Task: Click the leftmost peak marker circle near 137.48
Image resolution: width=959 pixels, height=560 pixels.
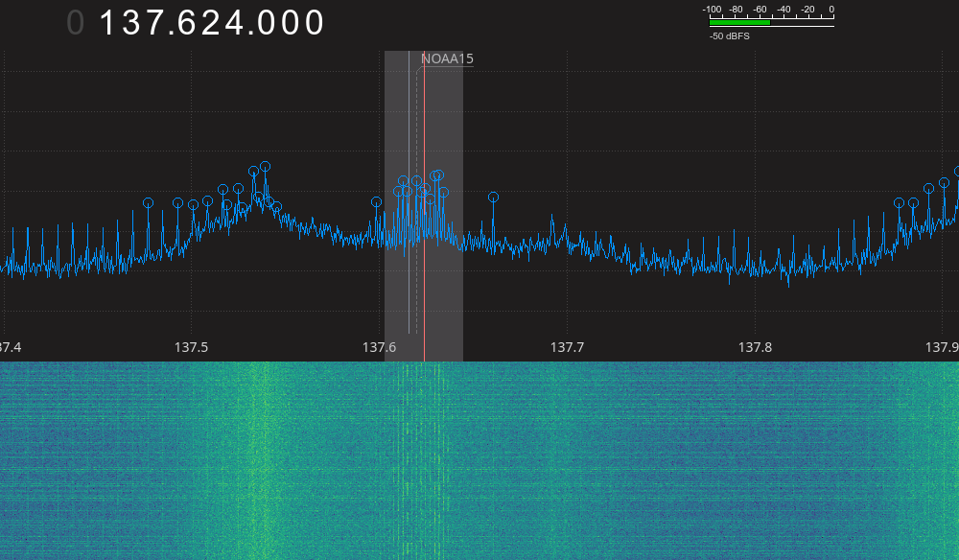Action: click(148, 202)
